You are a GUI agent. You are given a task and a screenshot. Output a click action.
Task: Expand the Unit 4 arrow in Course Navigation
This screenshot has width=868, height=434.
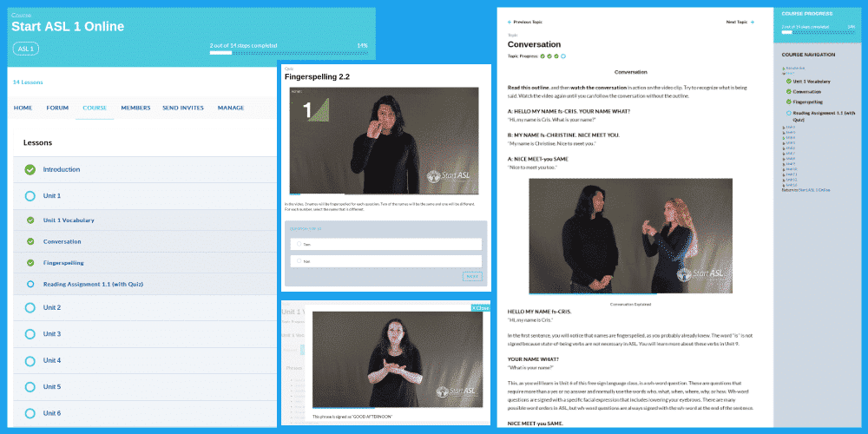pos(783,138)
